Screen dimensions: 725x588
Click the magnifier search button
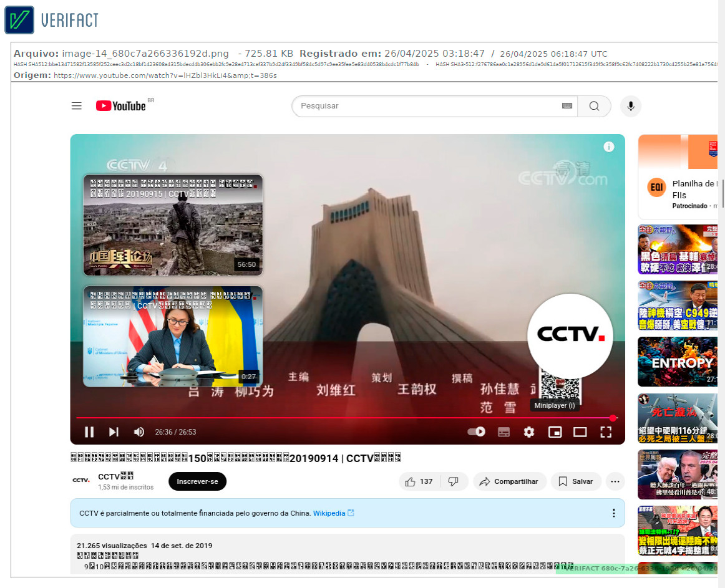(x=594, y=107)
